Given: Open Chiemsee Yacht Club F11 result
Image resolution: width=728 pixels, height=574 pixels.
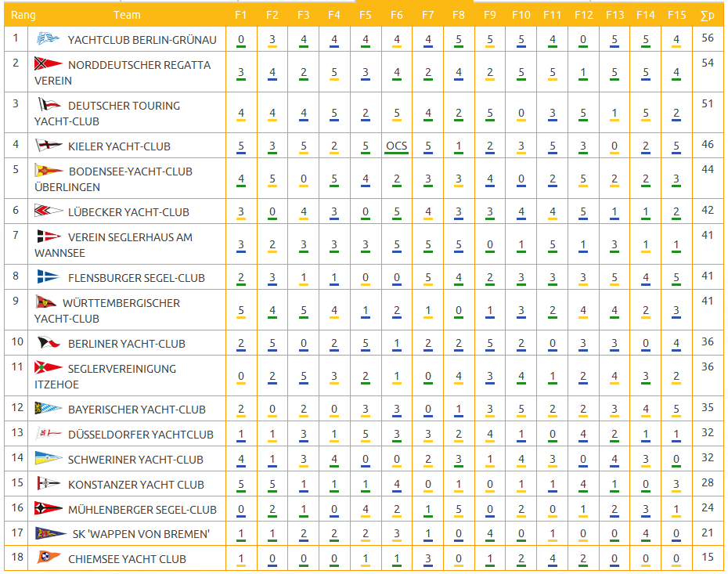Looking at the screenshot, I should [552, 558].
